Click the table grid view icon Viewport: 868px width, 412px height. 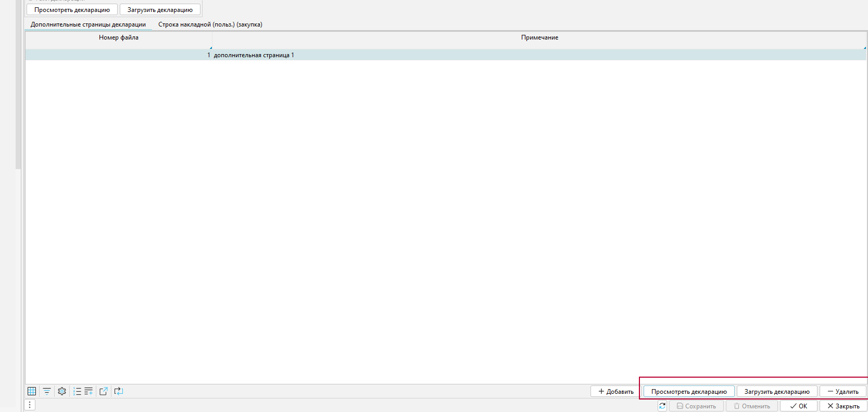click(32, 391)
